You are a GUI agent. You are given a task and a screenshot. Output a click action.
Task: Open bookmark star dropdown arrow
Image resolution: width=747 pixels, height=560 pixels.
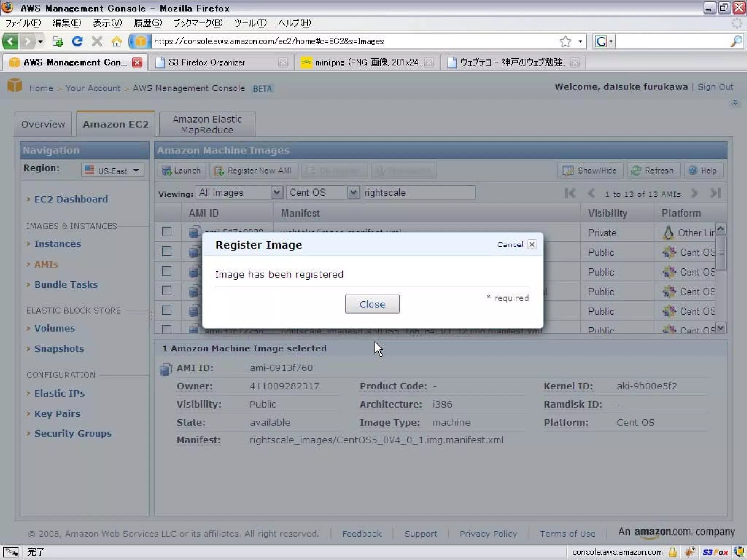580,42
